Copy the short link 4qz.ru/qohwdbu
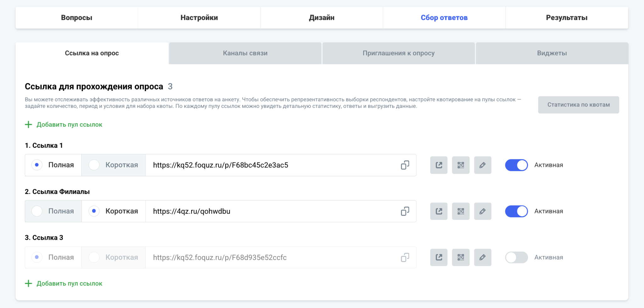This screenshot has height=308, width=644. 405,211
